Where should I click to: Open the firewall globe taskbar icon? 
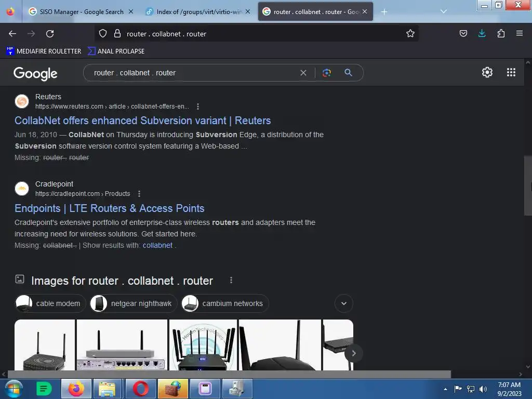click(x=172, y=389)
